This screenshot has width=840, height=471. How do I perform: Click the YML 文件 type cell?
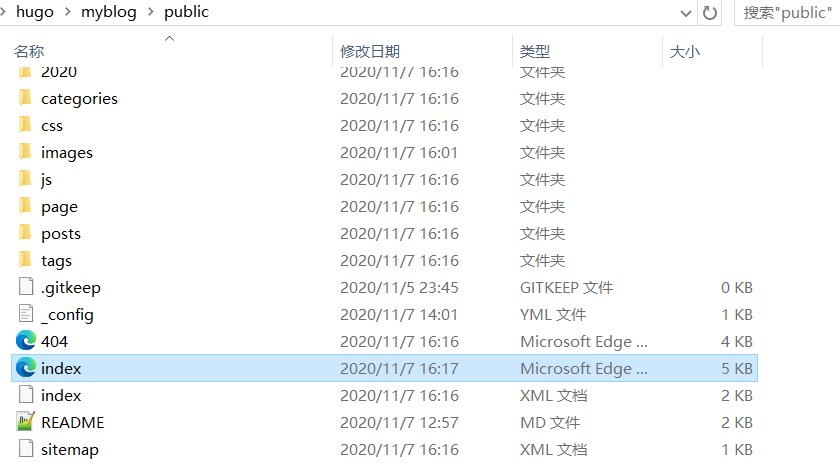point(553,315)
